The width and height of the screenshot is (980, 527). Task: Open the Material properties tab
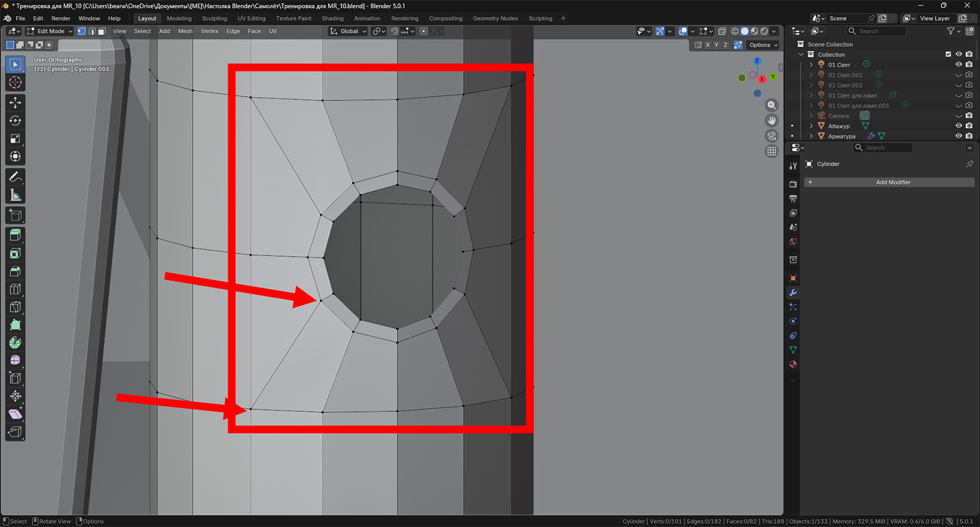pos(793,364)
